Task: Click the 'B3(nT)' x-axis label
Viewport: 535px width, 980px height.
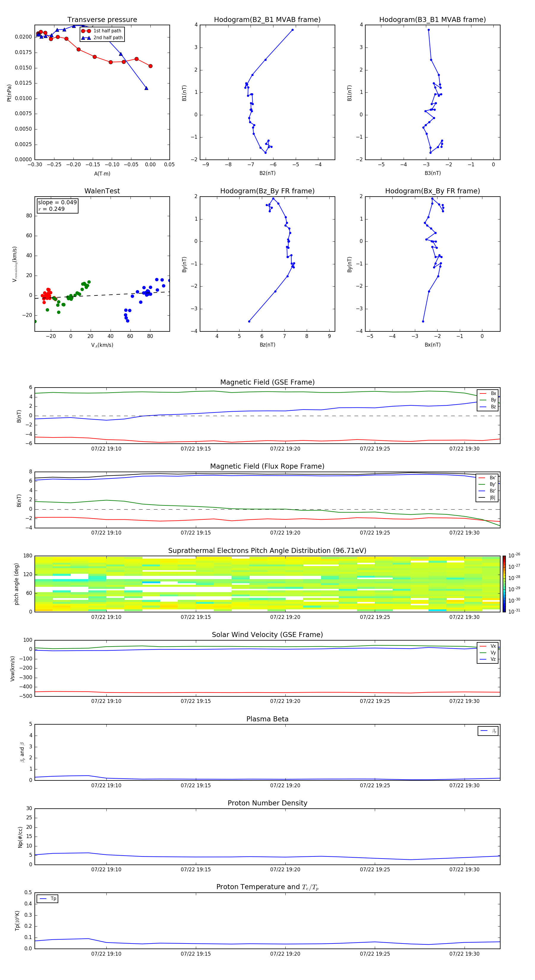Action: point(432,173)
